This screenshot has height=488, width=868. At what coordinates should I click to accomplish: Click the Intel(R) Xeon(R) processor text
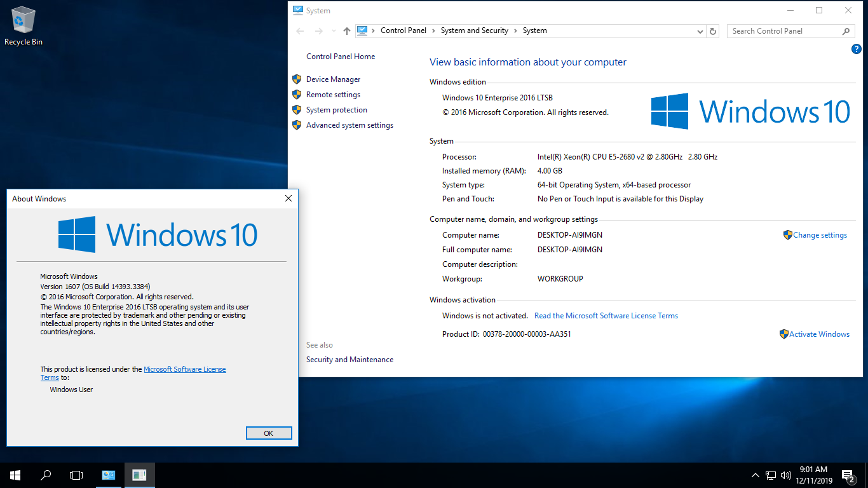coord(627,157)
